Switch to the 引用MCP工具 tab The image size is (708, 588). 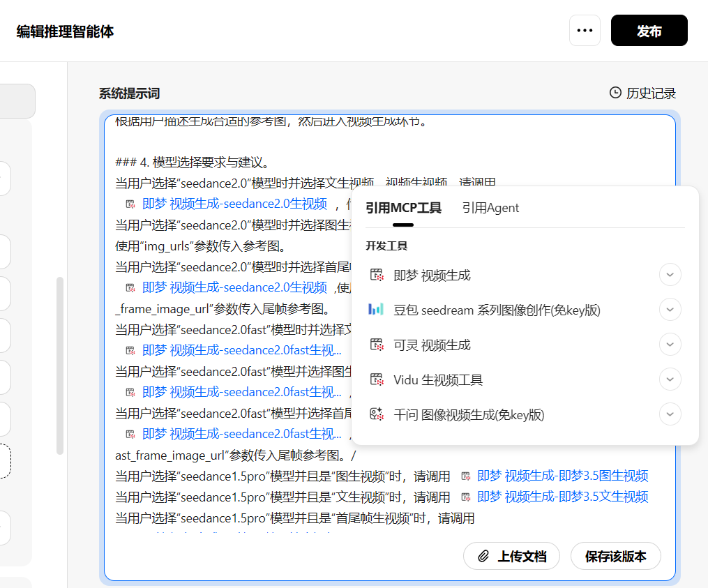point(403,208)
